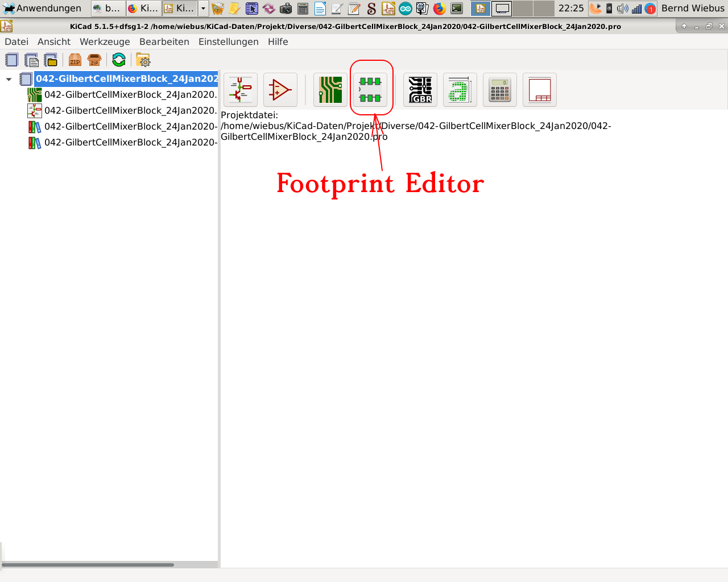
Task: Collapse the project tree root node
Action: 9,79
